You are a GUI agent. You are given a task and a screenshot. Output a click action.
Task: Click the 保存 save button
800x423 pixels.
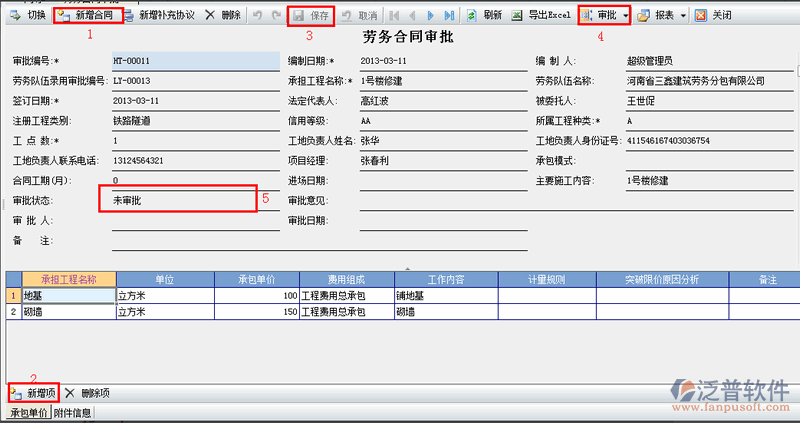(311, 16)
